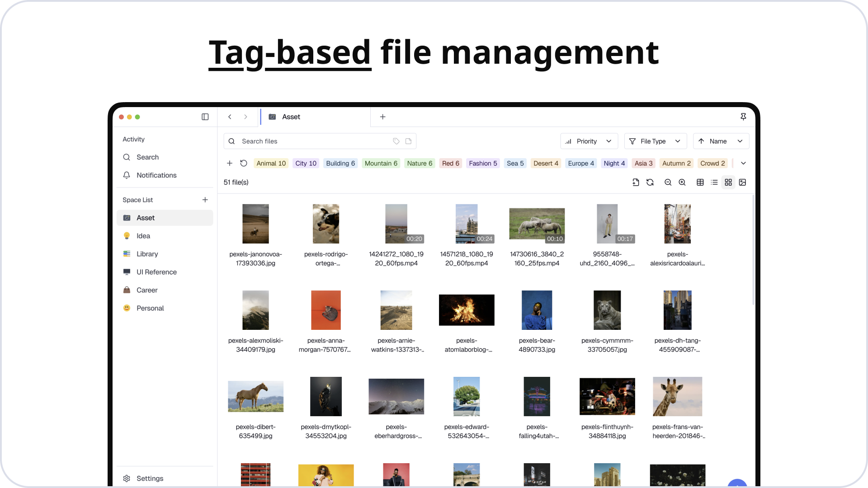
Task: Open a new tab with the plus
Action: click(x=382, y=117)
